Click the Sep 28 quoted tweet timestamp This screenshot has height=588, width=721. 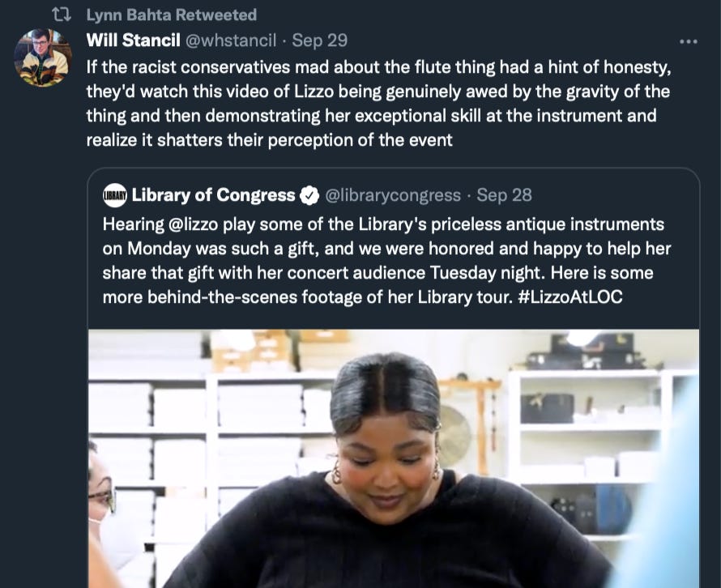pos(504,195)
